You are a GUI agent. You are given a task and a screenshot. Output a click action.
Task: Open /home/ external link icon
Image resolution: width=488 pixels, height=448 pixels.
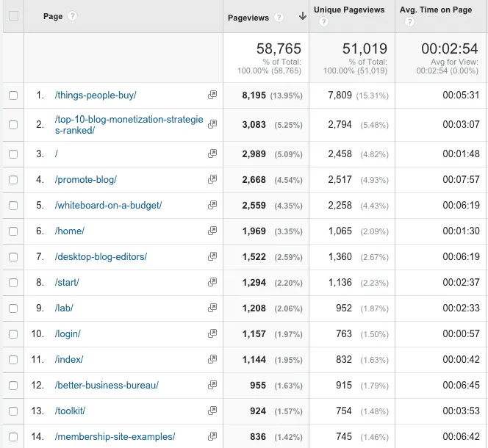point(212,231)
